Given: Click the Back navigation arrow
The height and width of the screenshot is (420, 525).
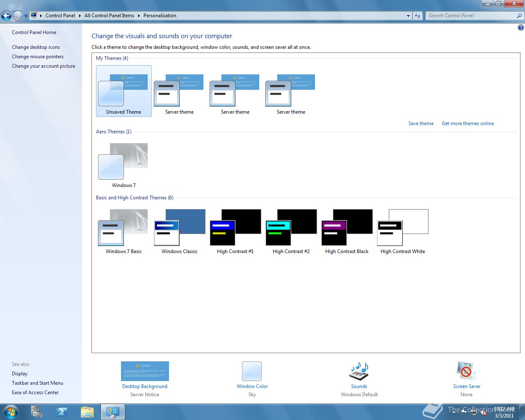Looking at the screenshot, I should point(6,16).
